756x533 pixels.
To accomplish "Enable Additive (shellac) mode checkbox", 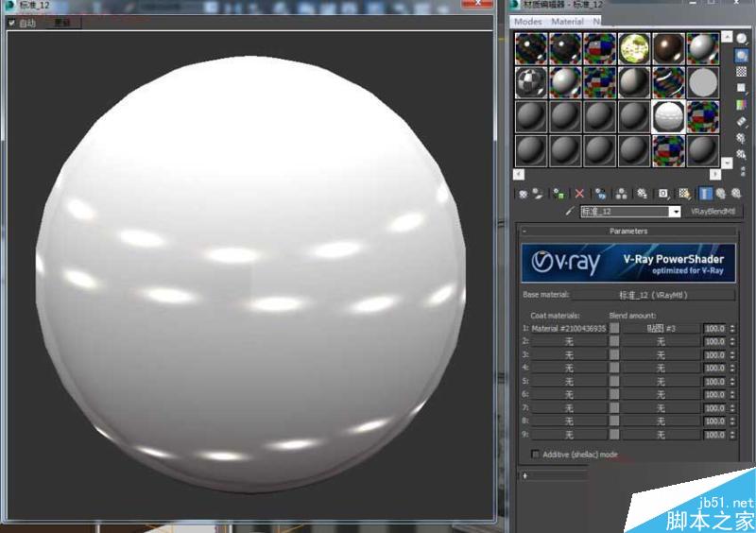I will click(x=537, y=455).
